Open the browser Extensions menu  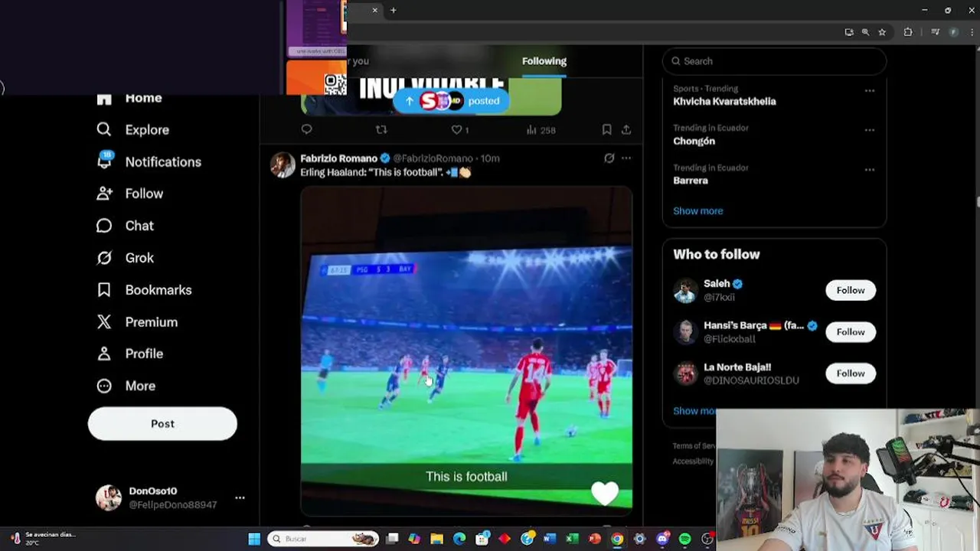click(x=908, y=32)
